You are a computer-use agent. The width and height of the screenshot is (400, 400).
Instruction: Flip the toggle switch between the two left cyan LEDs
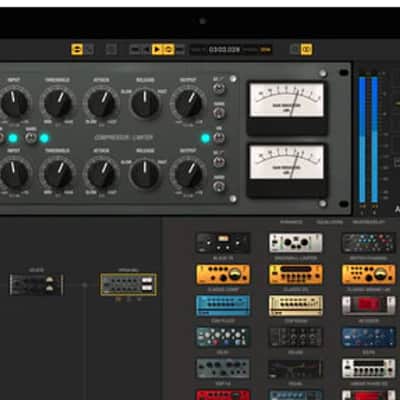(x=31, y=138)
